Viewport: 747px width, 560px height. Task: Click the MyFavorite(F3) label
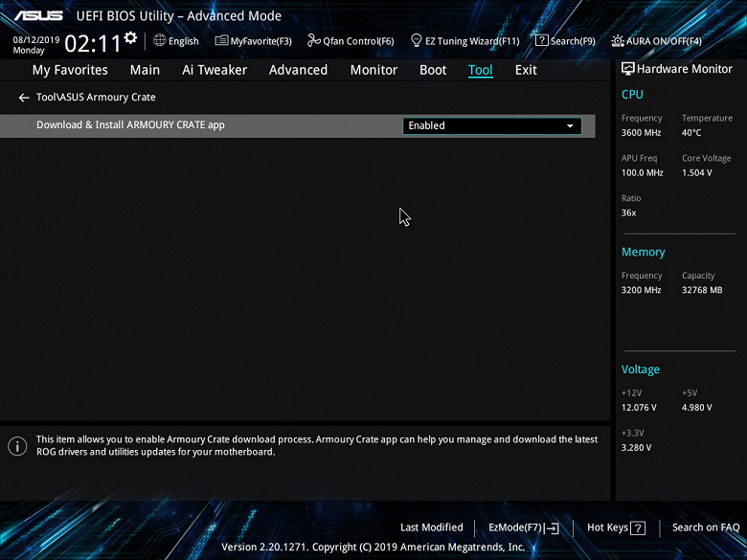[261, 41]
